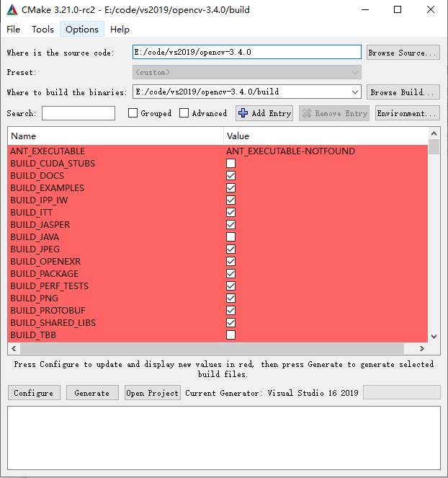Screen dimensions: 448x478
Task: Click the Name column header
Action: (x=116, y=136)
